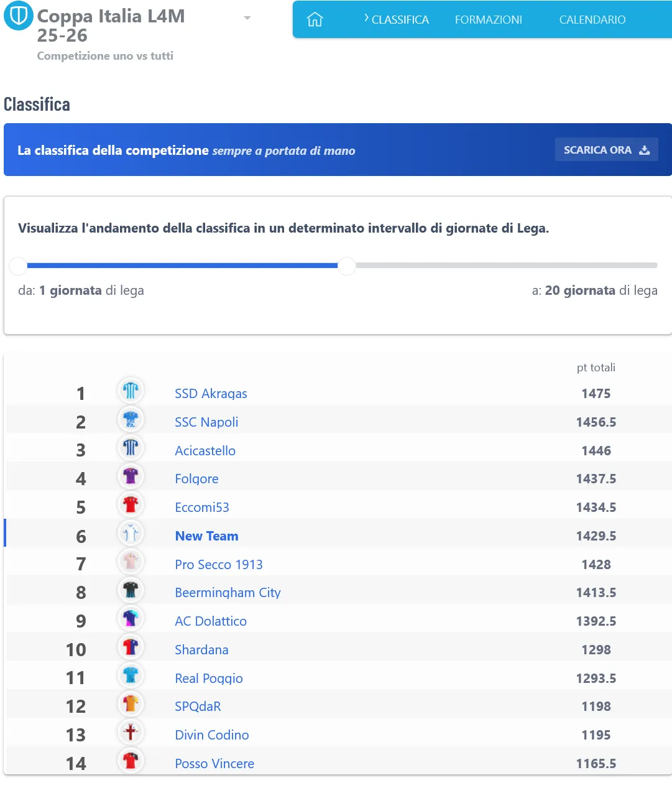Go to the Calendario tab
The height and width of the screenshot is (793, 672).
(592, 20)
